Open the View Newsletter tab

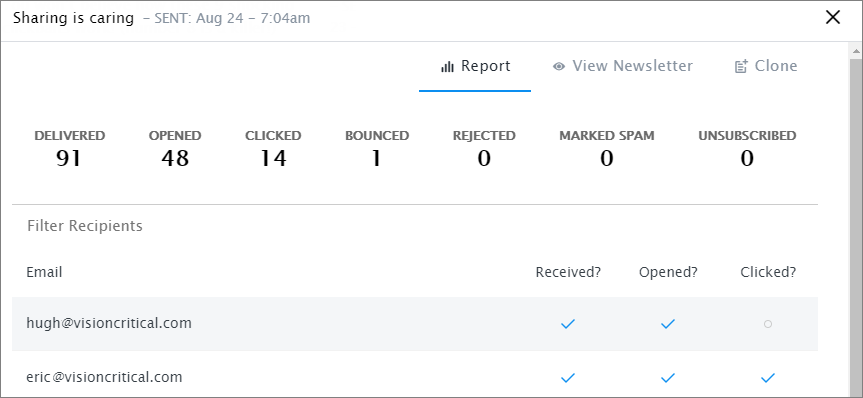623,67
